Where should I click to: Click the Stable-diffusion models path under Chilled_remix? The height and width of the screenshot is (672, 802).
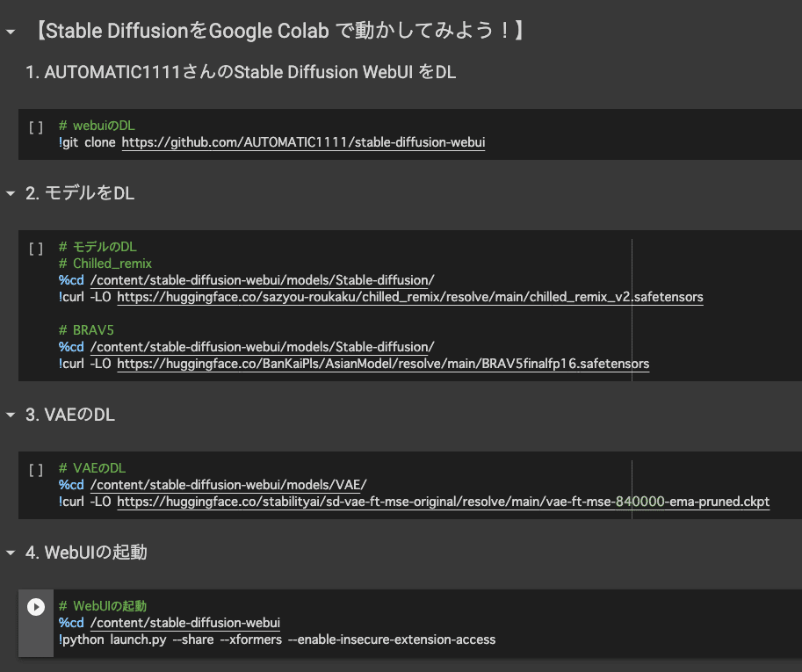tap(263, 280)
